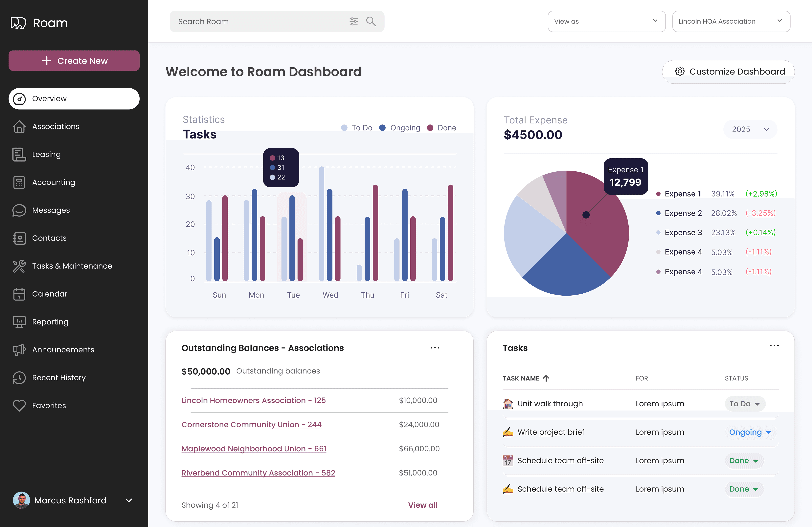This screenshot has height=527, width=812.
Task: Open the 2025 year dropdown
Action: coord(750,130)
